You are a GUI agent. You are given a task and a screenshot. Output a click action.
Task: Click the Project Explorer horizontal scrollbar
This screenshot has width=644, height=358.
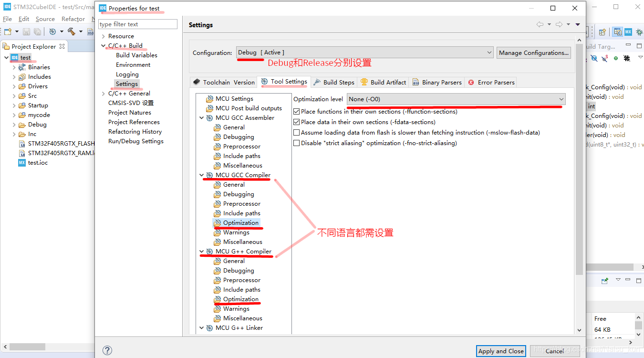point(28,347)
